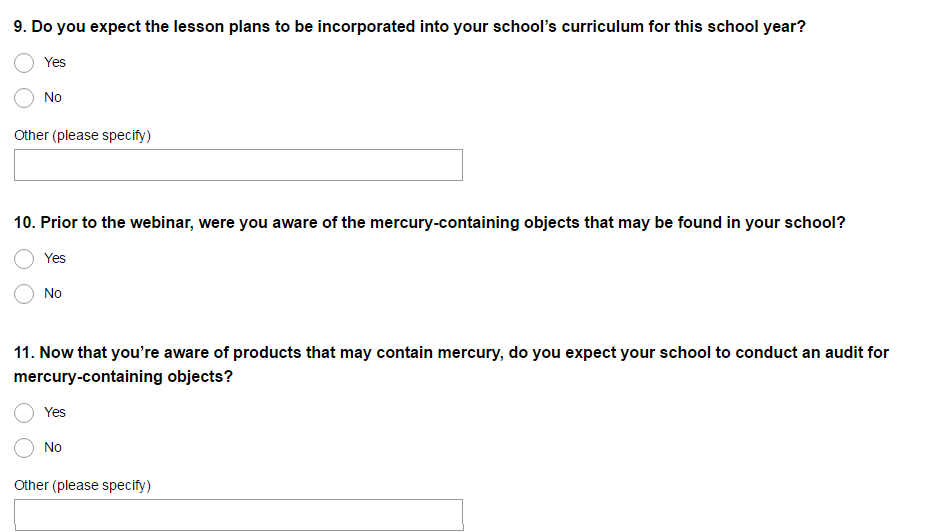Screen dimensions: 932x532
Task: Focus the Other text box under question 9
Action: 238,165
